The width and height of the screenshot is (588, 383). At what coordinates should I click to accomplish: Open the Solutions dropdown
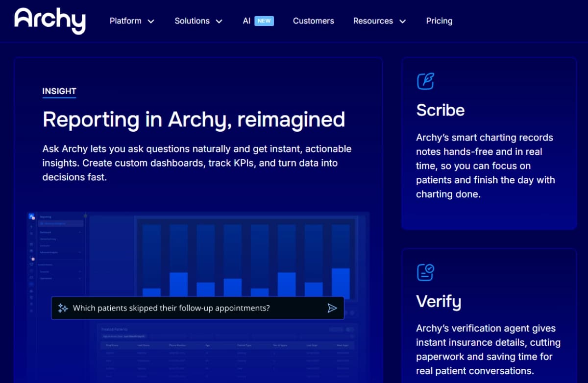coord(198,21)
